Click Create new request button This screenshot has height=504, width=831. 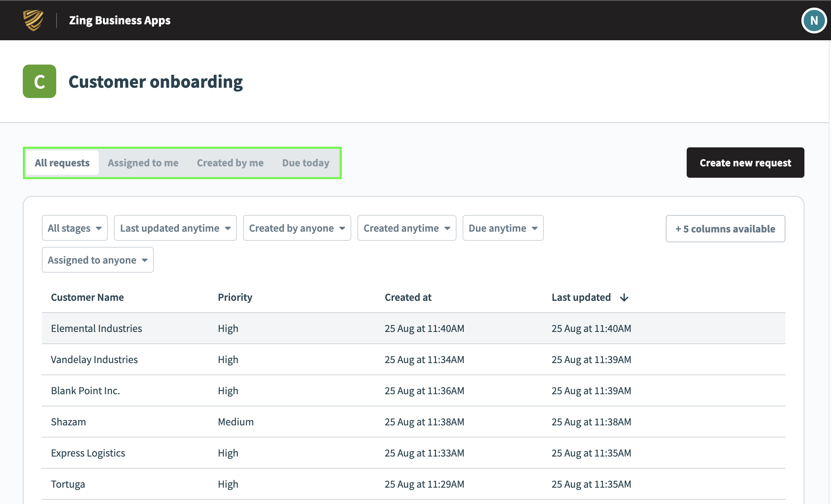coord(745,163)
